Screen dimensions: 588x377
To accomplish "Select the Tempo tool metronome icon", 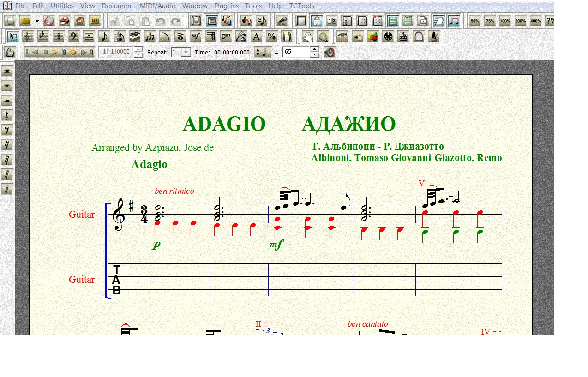I will pyautogui.click(x=433, y=36).
